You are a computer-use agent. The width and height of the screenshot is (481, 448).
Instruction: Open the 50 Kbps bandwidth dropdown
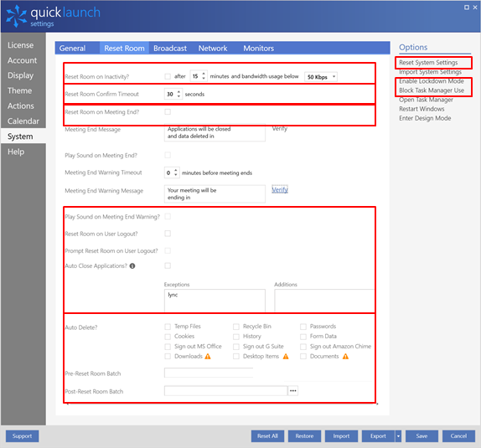click(321, 77)
